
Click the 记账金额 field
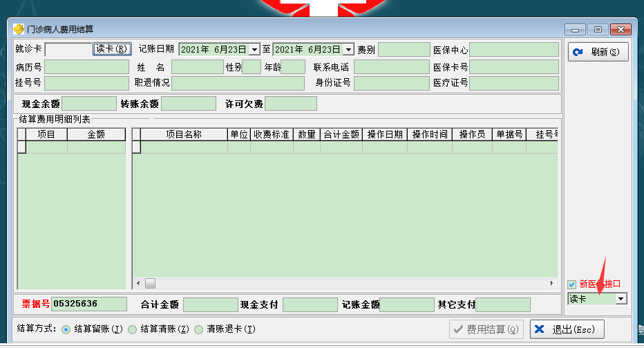tap(406, 305)
